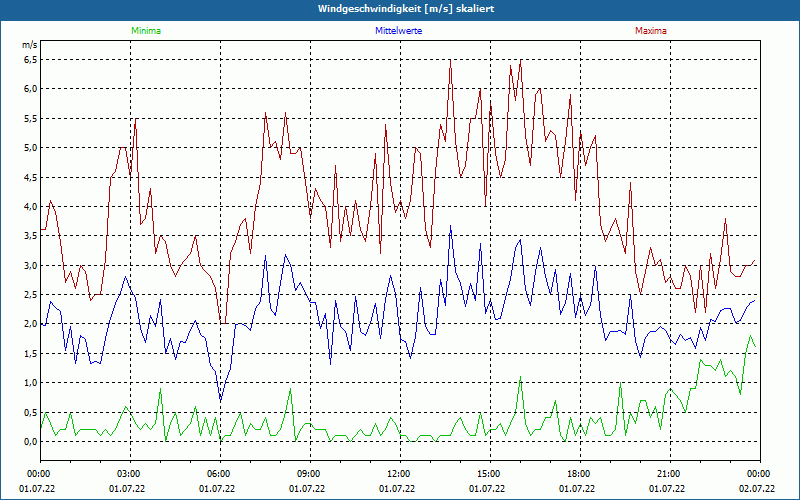Click the y-axis value "3,5"
This screenshot has width=800, height=500.
31,236
